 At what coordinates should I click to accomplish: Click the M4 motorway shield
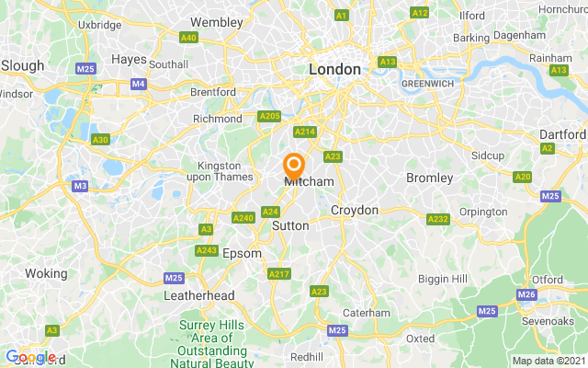click(x=139, y=84)
